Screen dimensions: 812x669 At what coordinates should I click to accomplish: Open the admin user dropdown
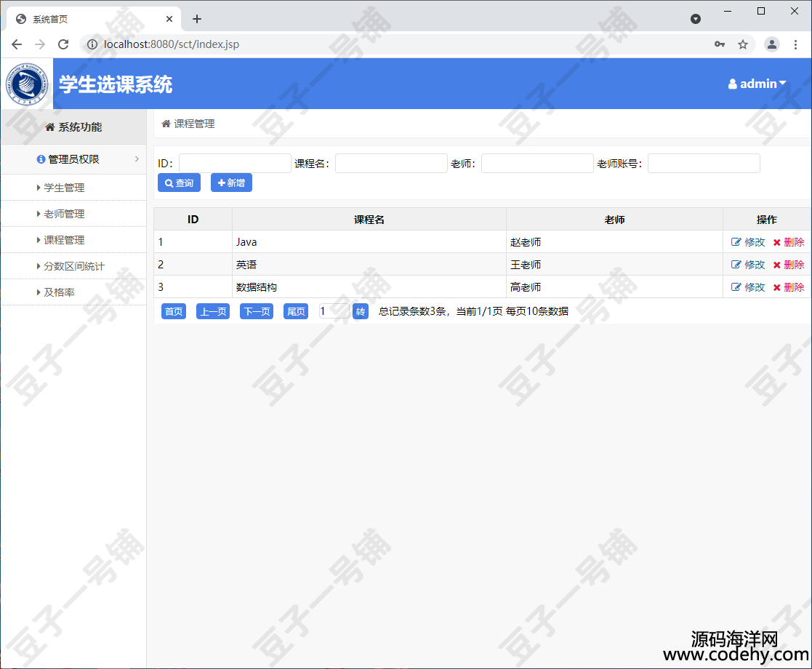(757, 84)
